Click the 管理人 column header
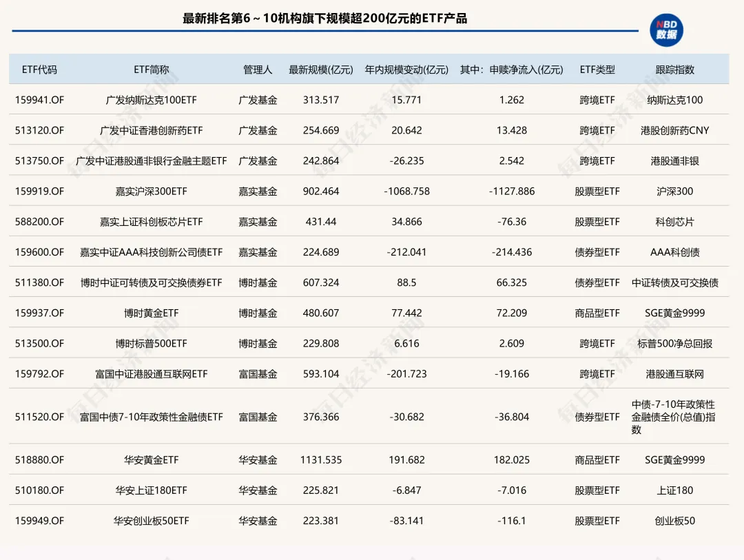Image resolution: width=744 pixels, height=560 pixels. (x=258, y=70)
